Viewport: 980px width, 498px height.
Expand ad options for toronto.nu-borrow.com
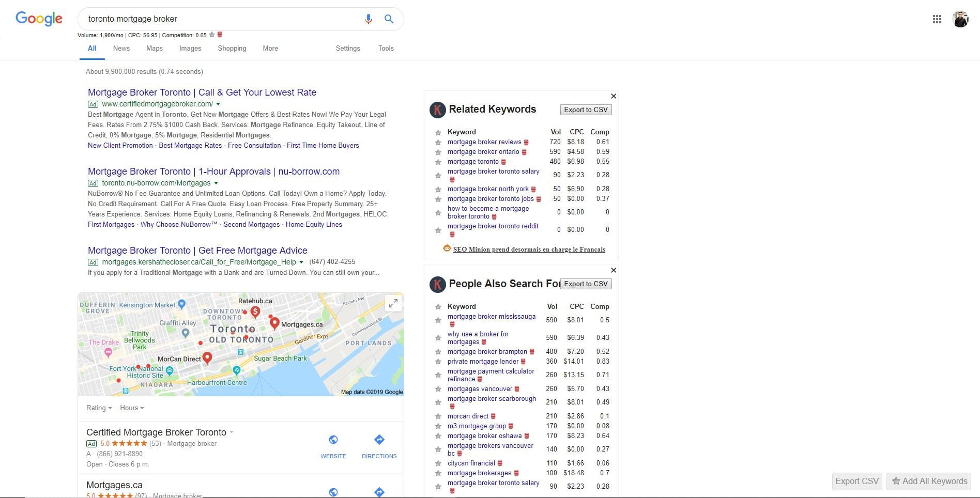[x=216, y=183]
